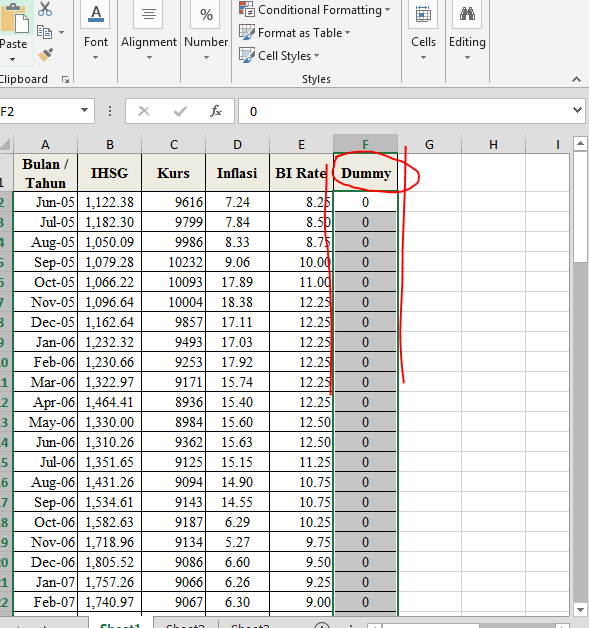Viewport: 589px width, 628px height.
Task: Select cell 9.75 in BI Rate column
Action: 302,542
